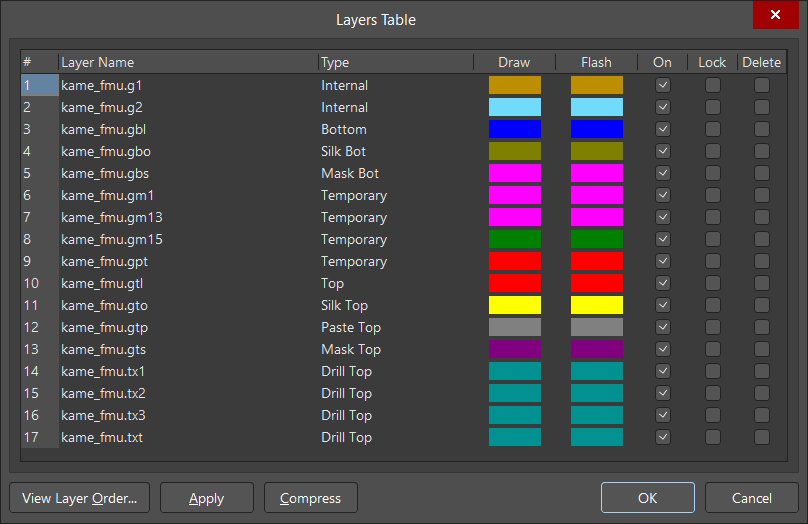Select layer name kame_fmu.tx2

pyautogui.click(x=103, y=393)
